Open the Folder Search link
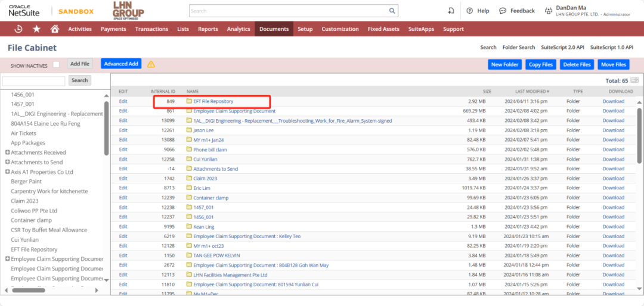This screenshot has width=644, height=306. [x=519, y=48]
